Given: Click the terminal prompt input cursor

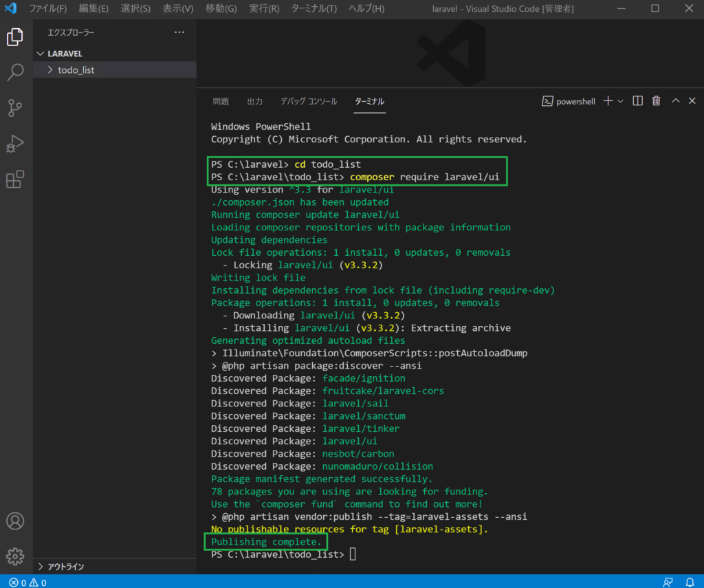Looking at the screenshot, I should [x=353, y=554].
